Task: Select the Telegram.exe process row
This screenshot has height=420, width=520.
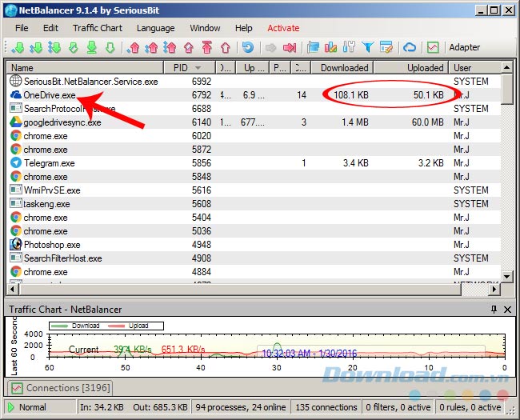Action: coord(254,163)
